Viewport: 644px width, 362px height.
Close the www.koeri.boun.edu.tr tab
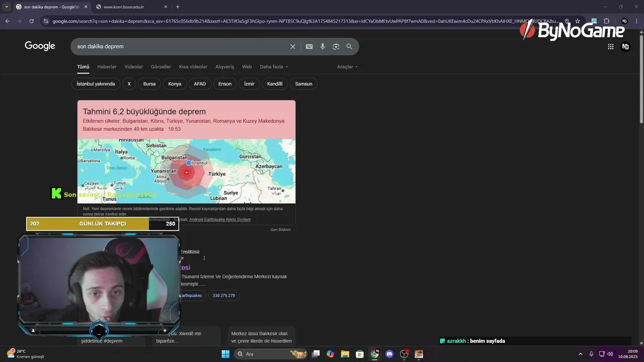[166, 7]
